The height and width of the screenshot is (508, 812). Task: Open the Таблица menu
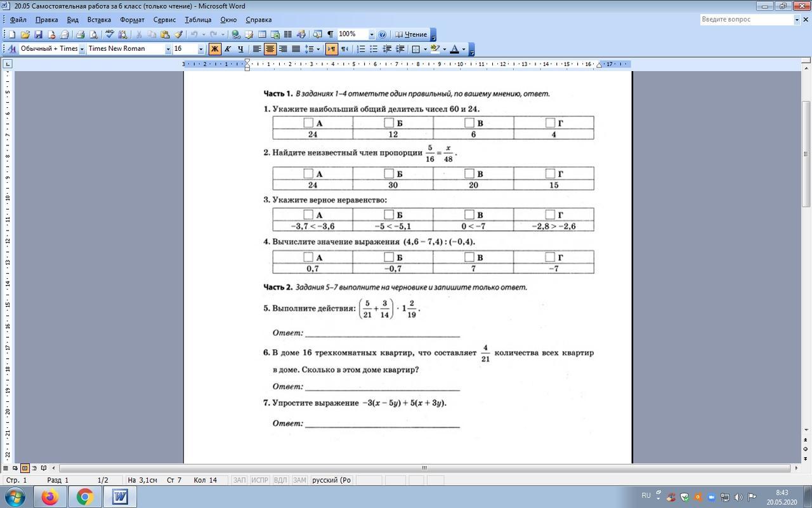198,20
